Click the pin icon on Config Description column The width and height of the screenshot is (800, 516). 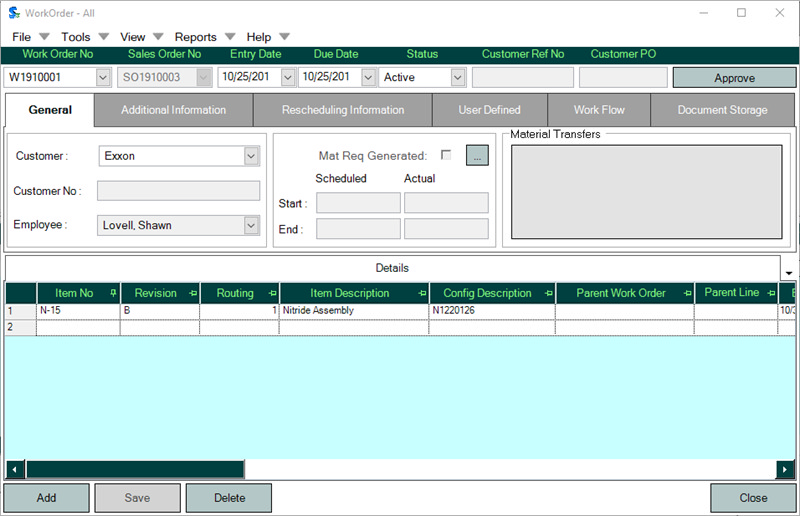tap(547, 293)
